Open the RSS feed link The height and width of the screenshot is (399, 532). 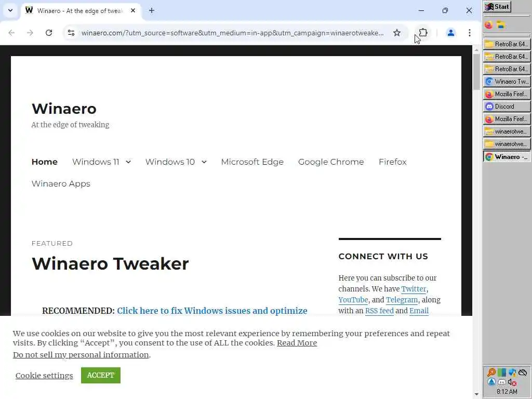pyautogui.click(x=379, y=311)
